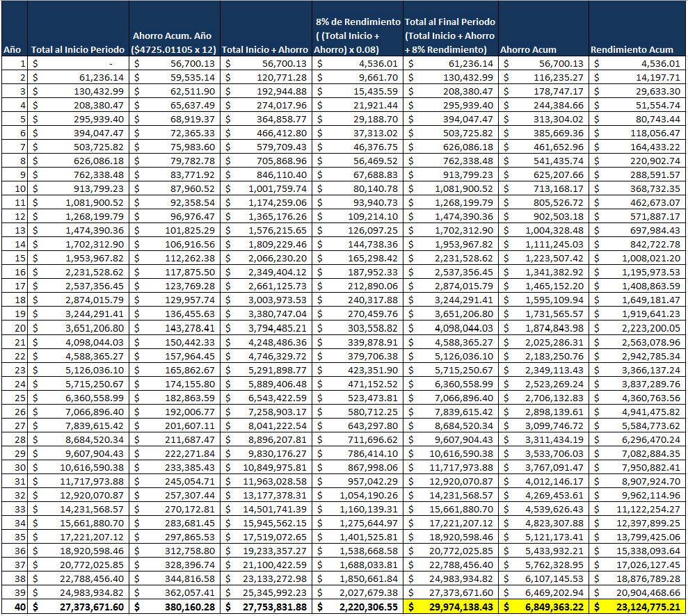Click the "8% de Rendimiento" header cell
This screenshot has width=688, height=616.
[357, 35]
